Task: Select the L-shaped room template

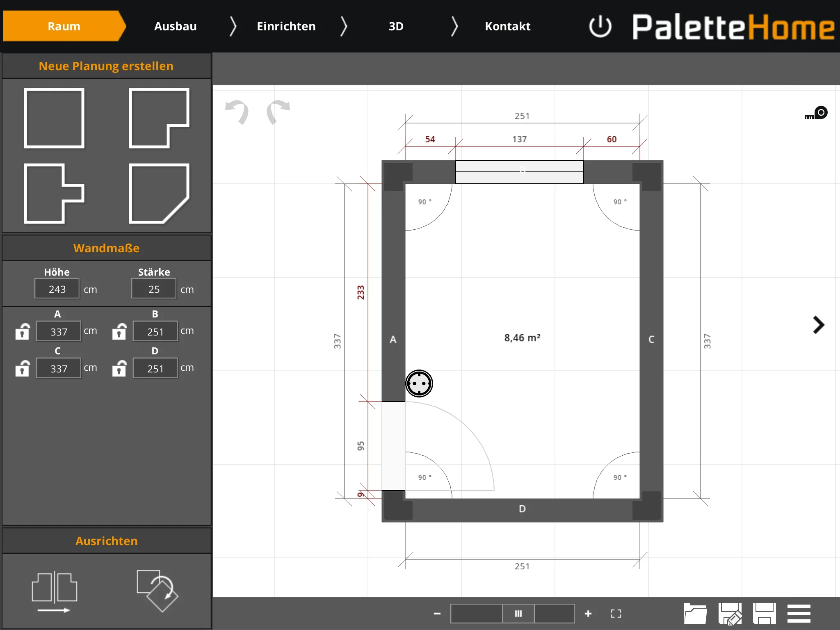Action: 159,118
